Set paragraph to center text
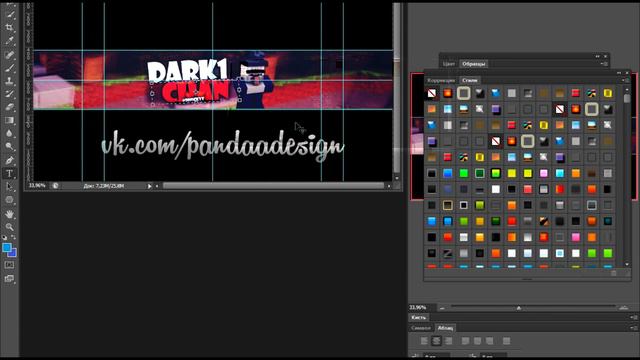Viewport: 640px width, 360px height. point(436,341)
